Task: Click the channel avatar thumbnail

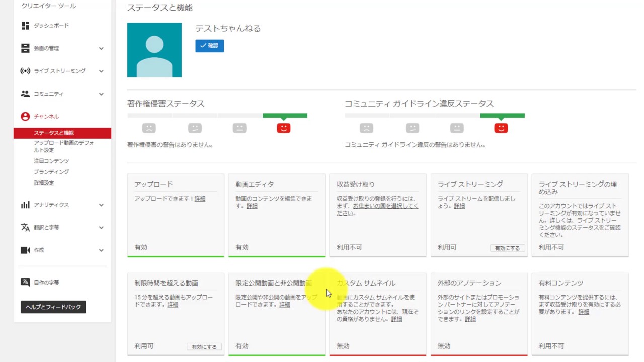Action: 154,50
